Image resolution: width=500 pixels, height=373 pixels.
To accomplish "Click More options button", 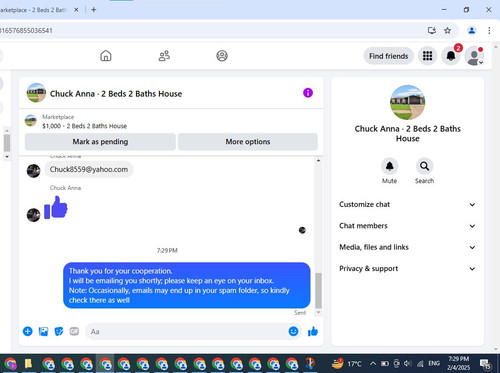I will click(248, 142).
